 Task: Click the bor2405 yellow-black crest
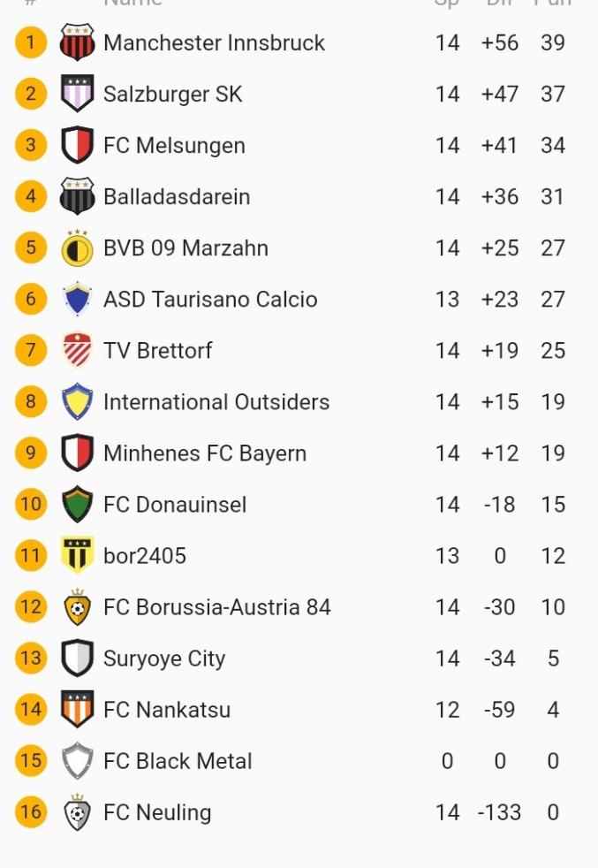(78, 556)
